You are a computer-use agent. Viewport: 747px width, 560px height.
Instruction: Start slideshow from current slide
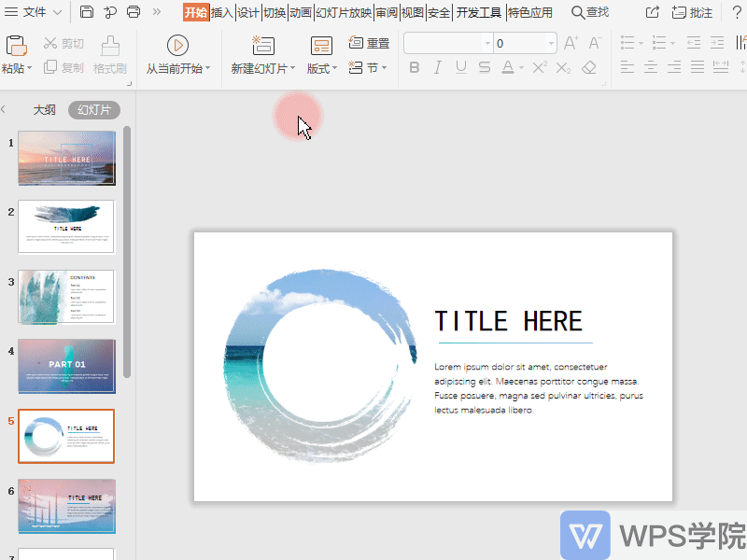(x=177, y=45)
